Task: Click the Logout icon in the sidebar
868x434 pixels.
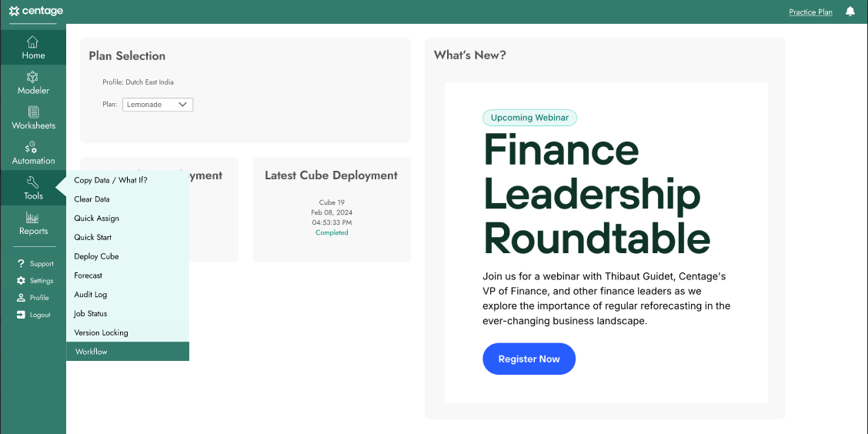Action: point(21,315)
